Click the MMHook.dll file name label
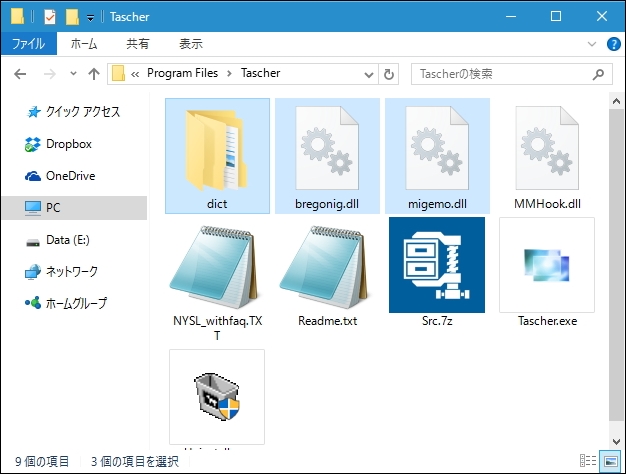This screenshot has width=626, height=474. pos(547,204)
